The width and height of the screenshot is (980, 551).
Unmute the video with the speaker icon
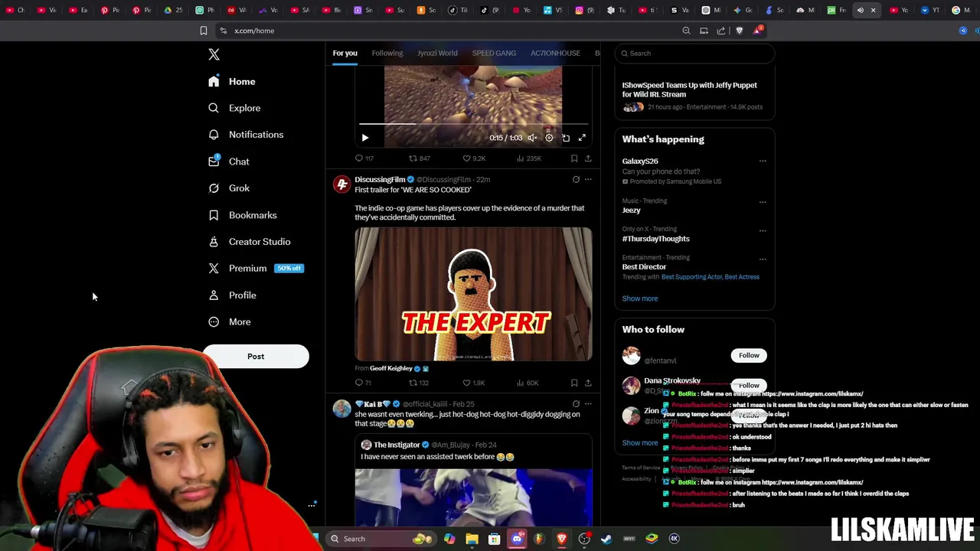pyautogui.click(x=532, y=138)
